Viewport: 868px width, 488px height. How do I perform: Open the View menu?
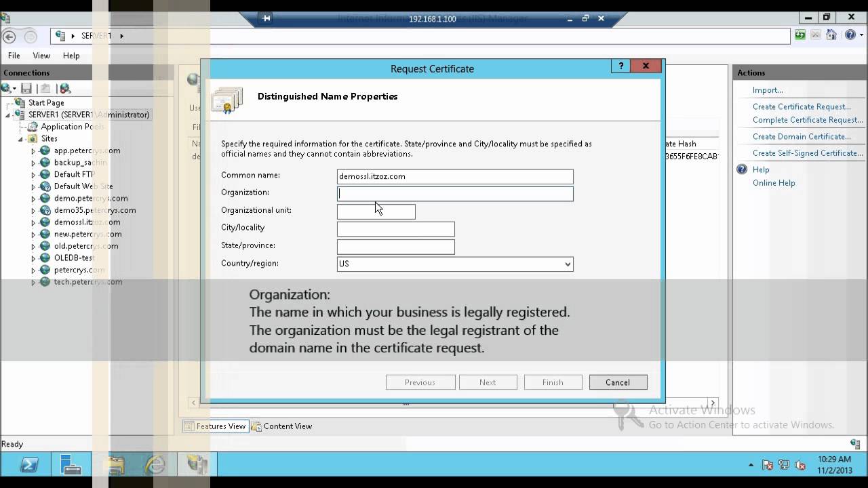pyautogui.click(x=41, y=56)
